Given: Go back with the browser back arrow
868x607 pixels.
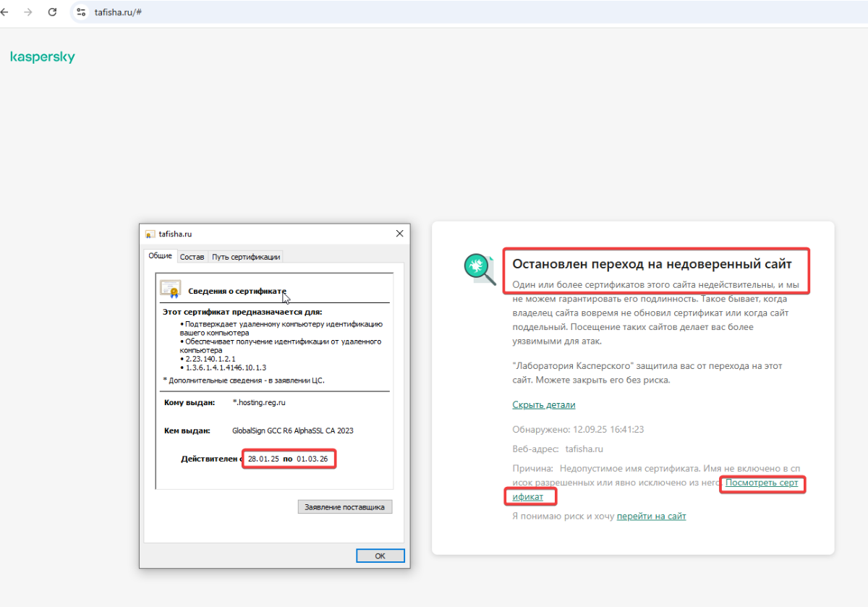Looking at the screenshot, I should click(6, 12).
